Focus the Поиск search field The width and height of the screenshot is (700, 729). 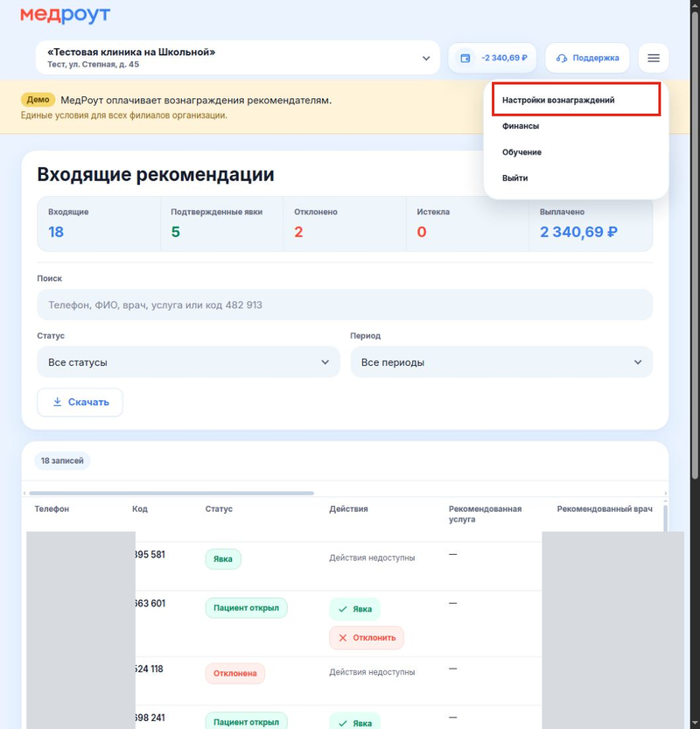point(345,305)
